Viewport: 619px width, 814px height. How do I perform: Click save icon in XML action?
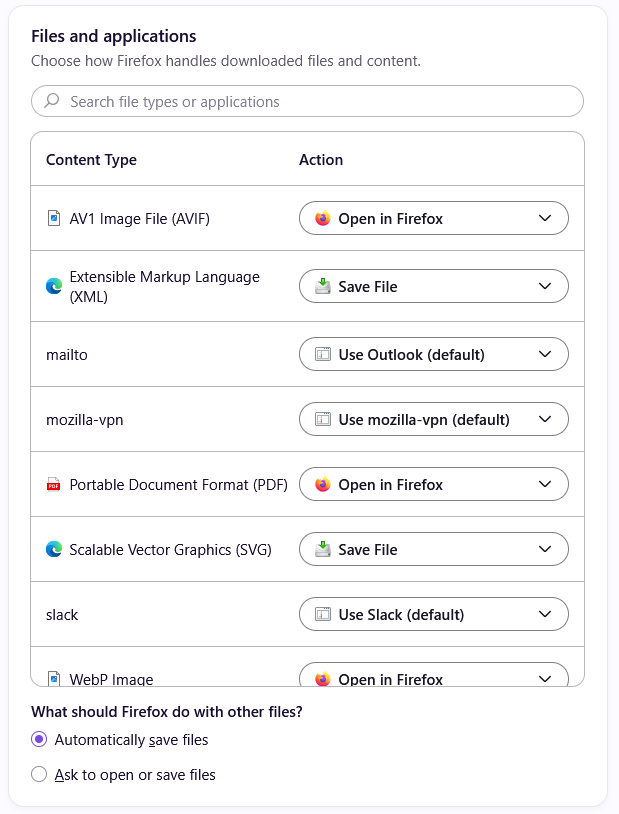coord(323,286)
